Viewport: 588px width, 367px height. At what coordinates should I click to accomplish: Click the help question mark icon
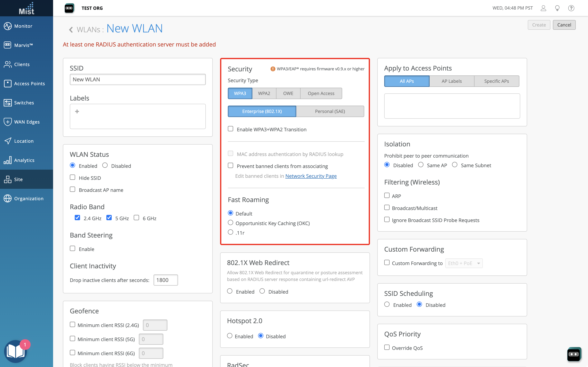coord(571,8)
